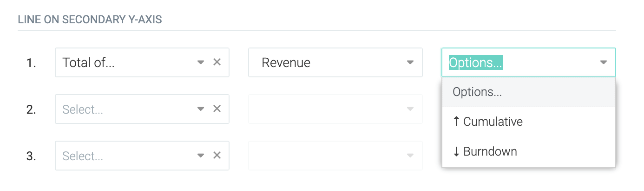The image size is (644, 191).
Task: Click the caret of the third row's disabled dropdown
Action: tap(410, 156)
